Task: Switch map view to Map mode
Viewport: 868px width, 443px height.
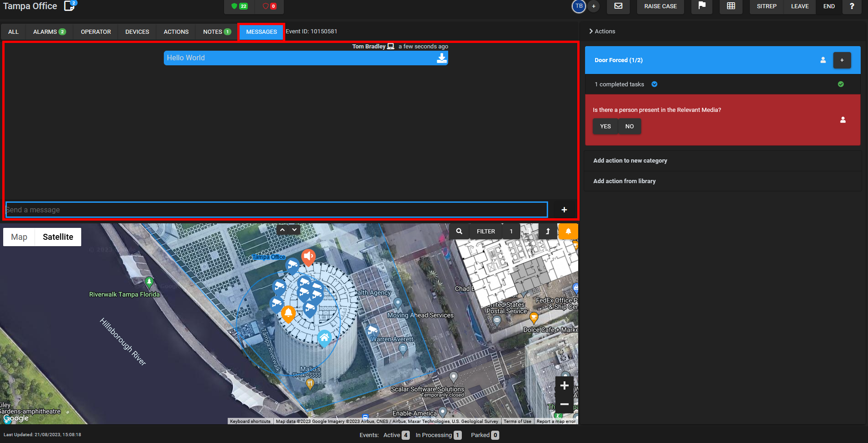Action: tap(19, 237)
